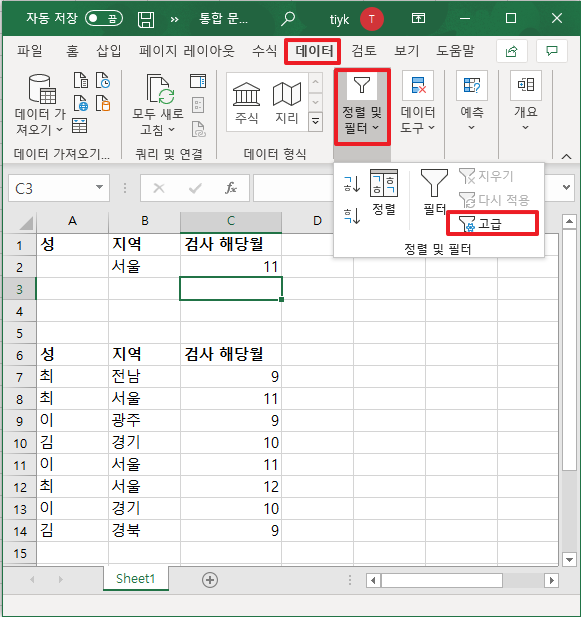Click the Insert Function fx icon

point(231,188)
